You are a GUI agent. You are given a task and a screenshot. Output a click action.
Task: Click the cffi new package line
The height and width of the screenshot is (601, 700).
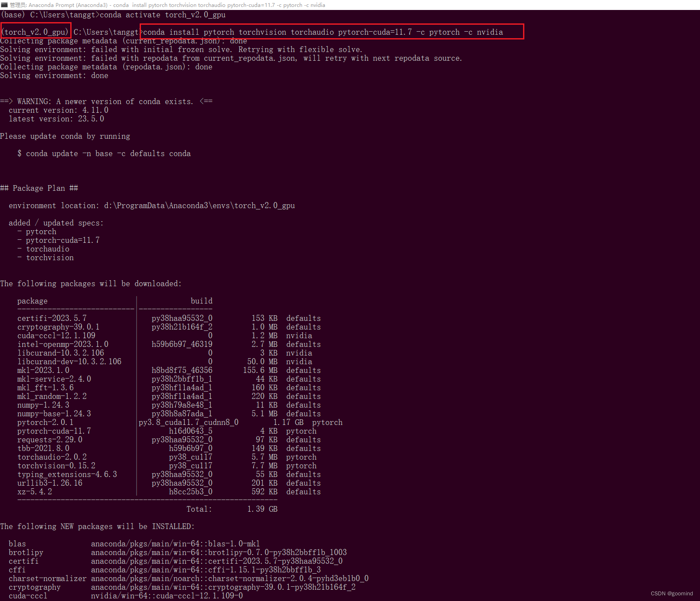tap(165, 570)
